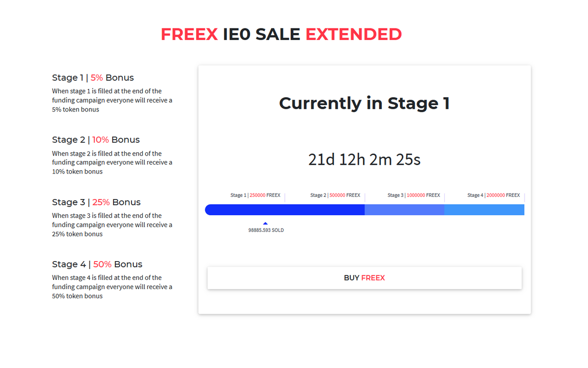Select the Stage 2 500000 FREEX label
Image resolution: width=588 pixels, height=368 pixels.
coord(335,195)
